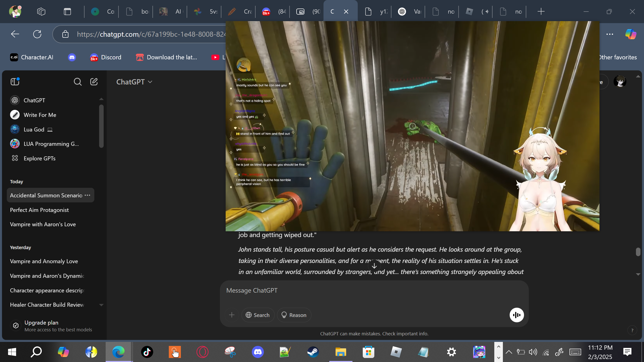
Task: Launch TikTok from the taskbar
Action: (x=147, y=352)
